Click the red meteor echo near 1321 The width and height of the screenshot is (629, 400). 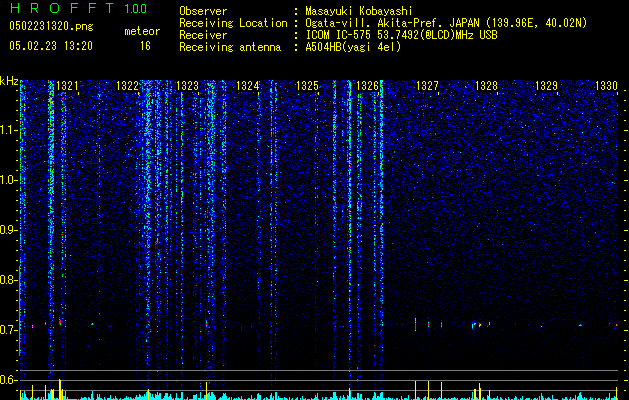point(60,322)
